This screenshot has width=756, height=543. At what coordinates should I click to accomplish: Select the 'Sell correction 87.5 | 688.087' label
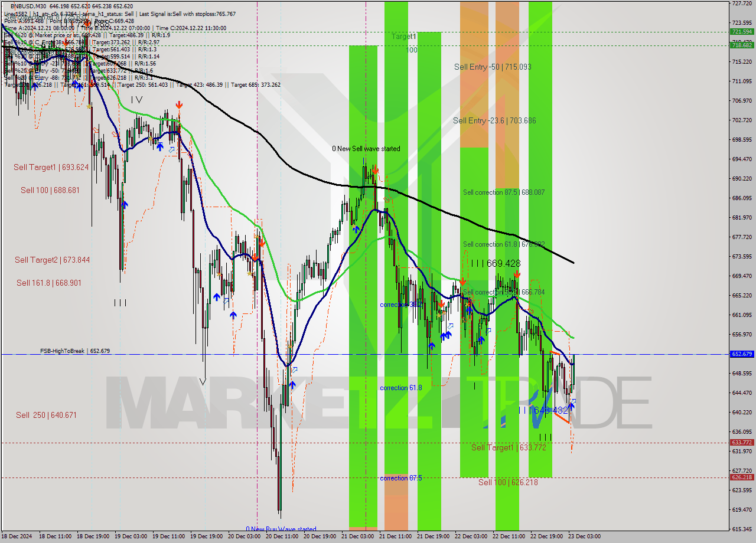tap(504, 192)
